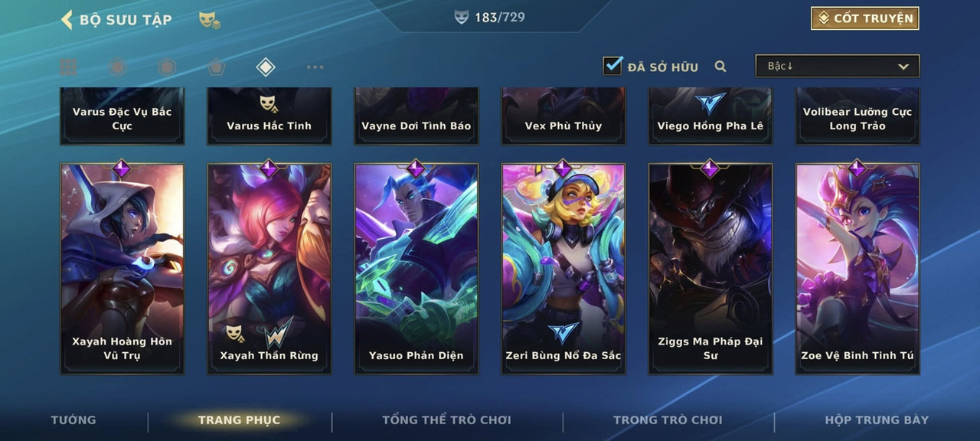Switch to the Tổng Thể Trò Chơi tab
The image size is (980, 441).
tap(446, 420)
